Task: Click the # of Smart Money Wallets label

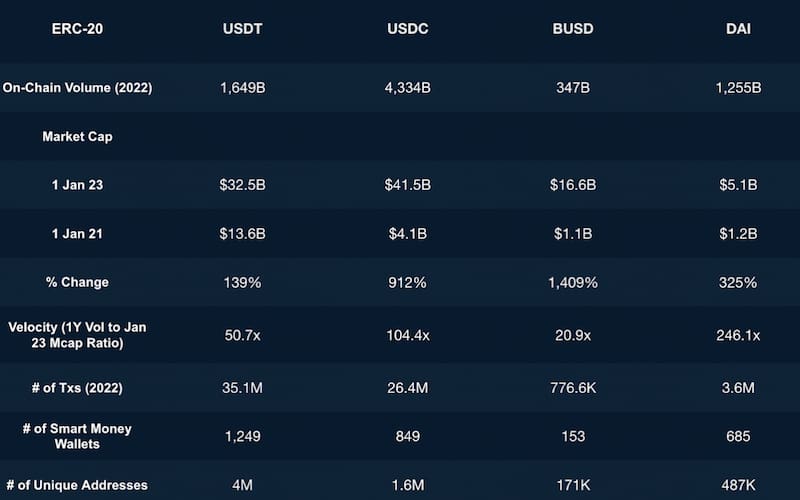Action: 77,436
